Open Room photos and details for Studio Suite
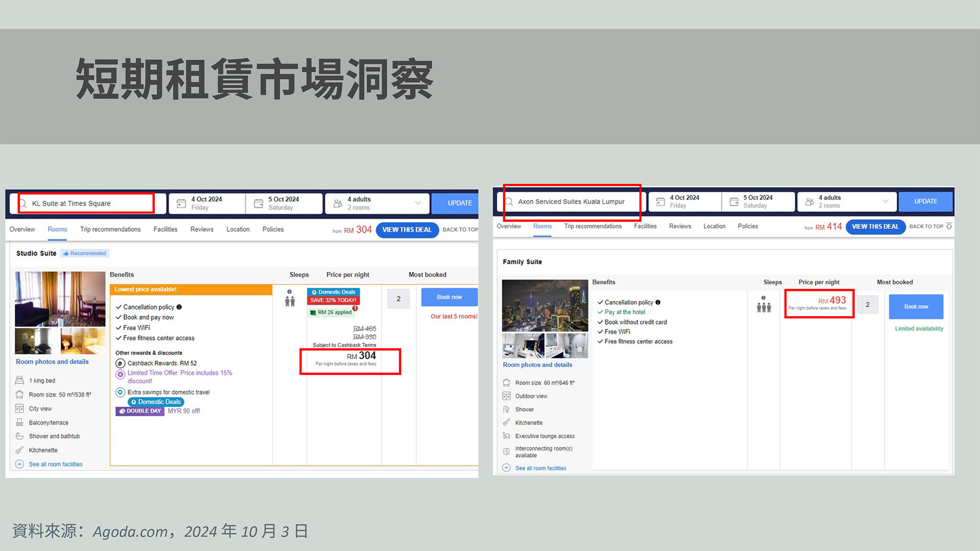This screenshot has height=551, width=980. tap(52, 362)
